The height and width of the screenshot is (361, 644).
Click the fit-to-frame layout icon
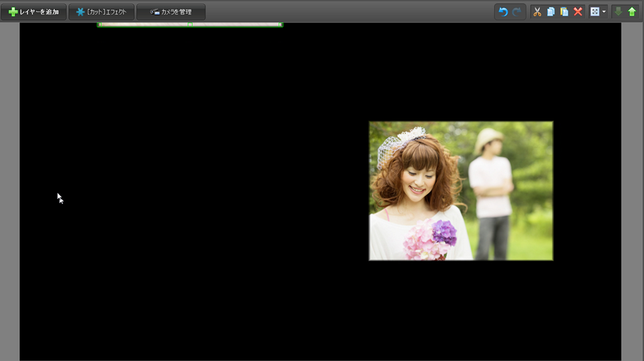click(x=594, y=12)
